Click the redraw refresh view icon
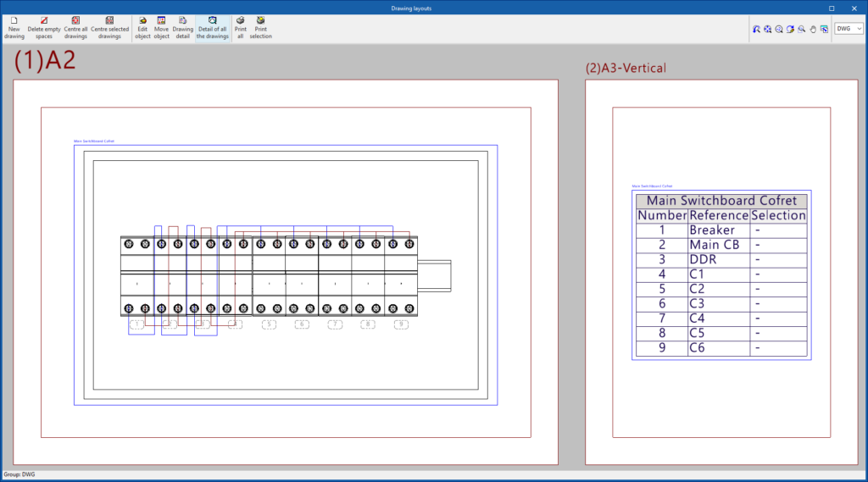The width and height of the screenshot is (868, 482). [x=790, y=29]
